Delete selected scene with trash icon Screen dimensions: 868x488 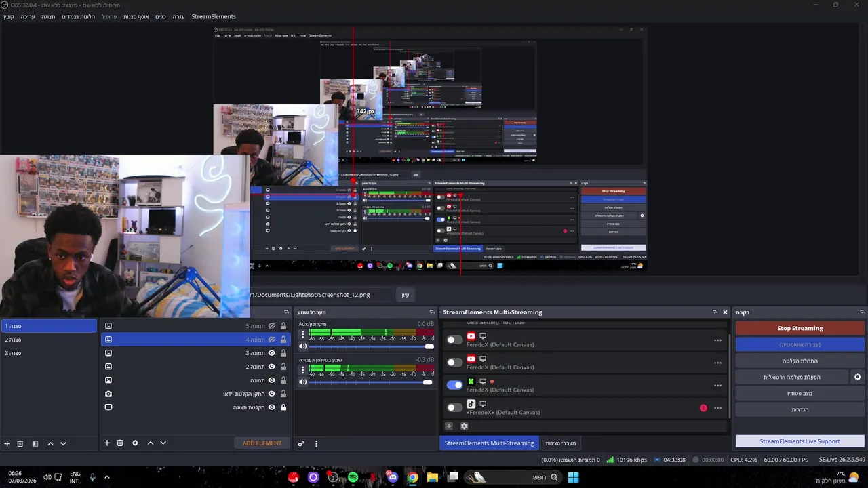coord(20,443)
